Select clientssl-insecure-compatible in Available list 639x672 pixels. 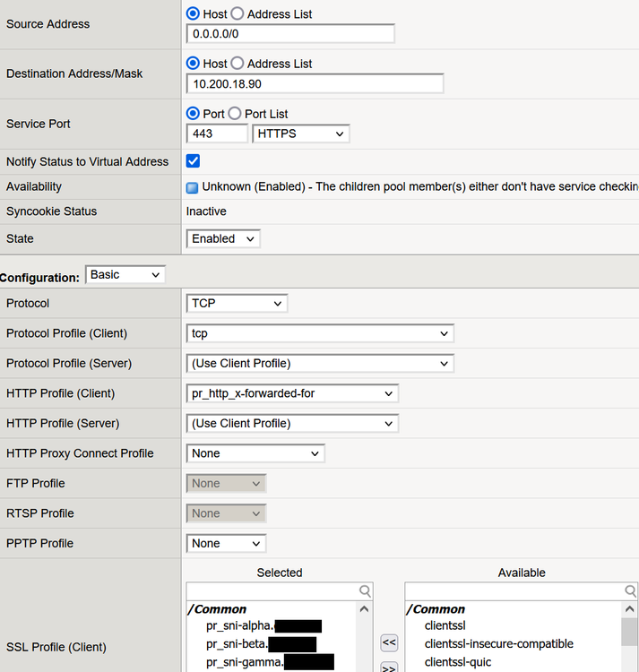tap(498, 643)
